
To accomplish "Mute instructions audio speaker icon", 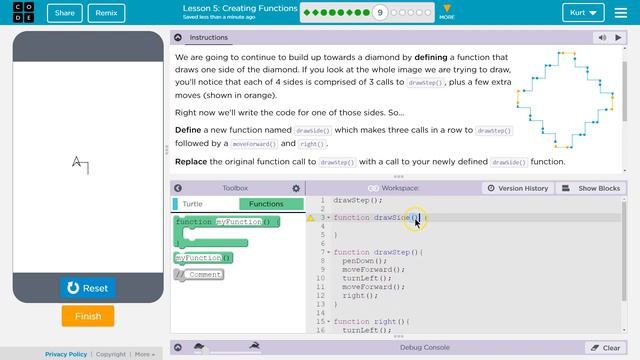I will click(x=602, y=38).
